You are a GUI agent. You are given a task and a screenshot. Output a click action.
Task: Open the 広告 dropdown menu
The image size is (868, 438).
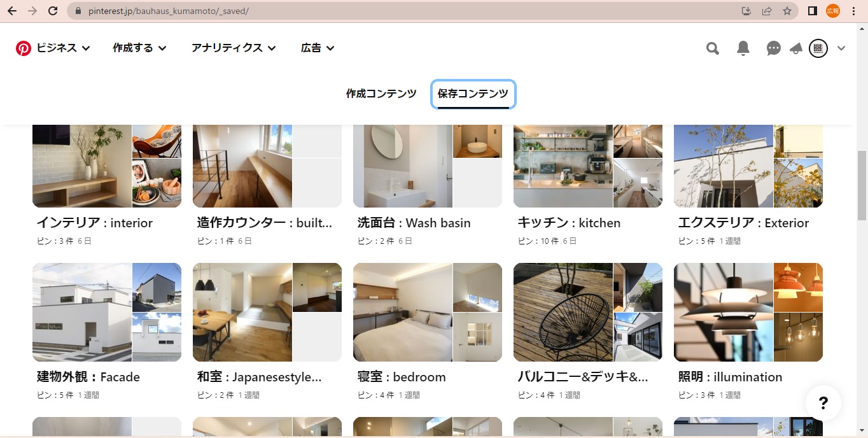318,48
